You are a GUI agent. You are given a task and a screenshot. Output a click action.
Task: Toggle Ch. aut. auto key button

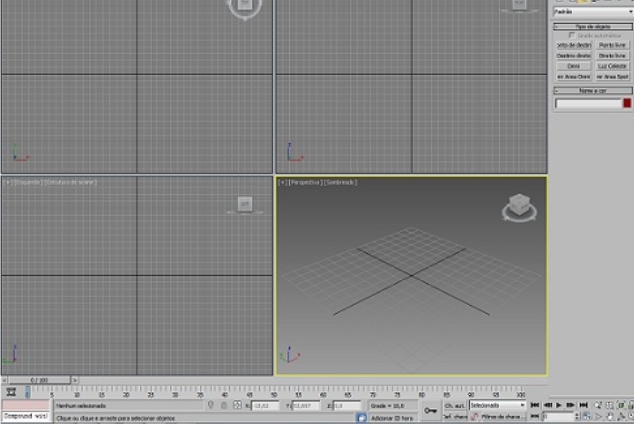pos(455,405)
